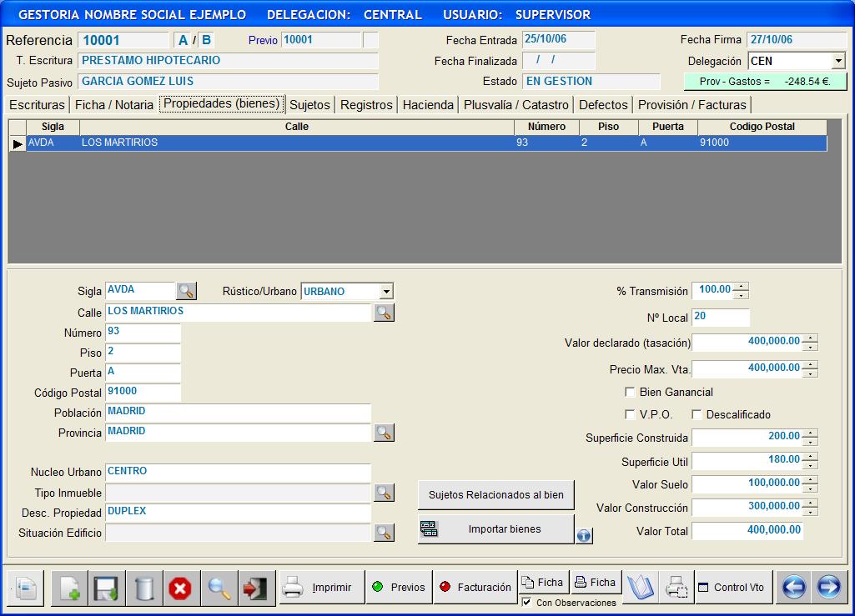
Task: Click the Importar bienes button
Action: click(495, 529)
